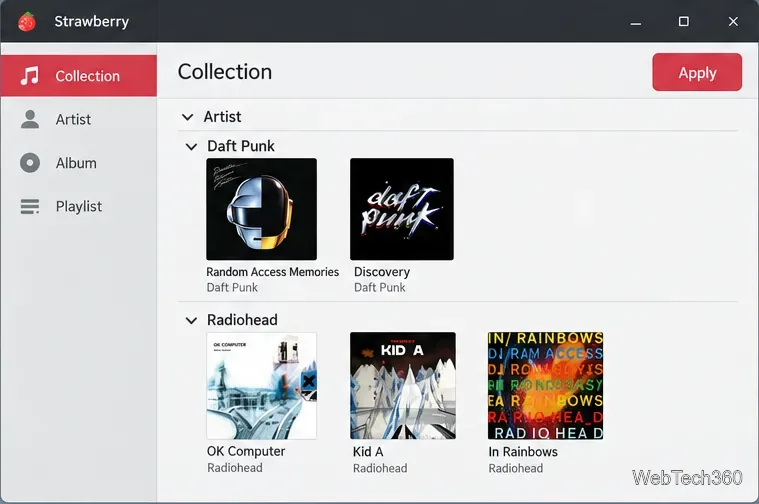
Task: Click the 'Radiohead' group header text
Action: tap(242, 320)
